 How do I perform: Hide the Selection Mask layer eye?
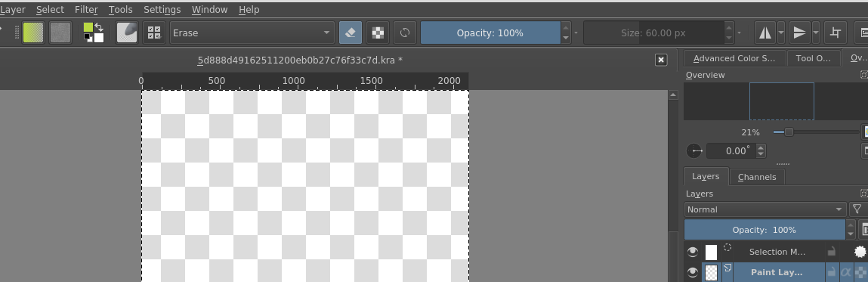pyautogui.click(x=693, y=252)
